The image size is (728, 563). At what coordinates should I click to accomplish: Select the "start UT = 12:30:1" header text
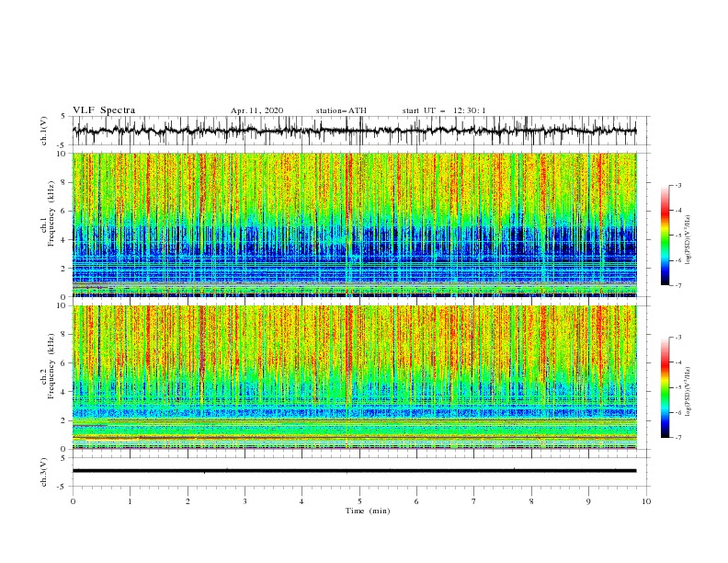point(444,110)
